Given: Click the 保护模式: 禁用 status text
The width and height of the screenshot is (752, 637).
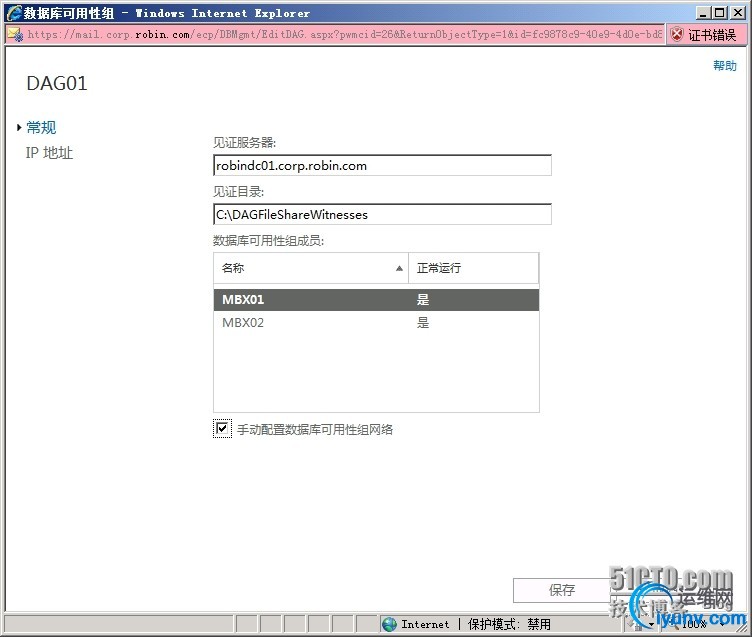Looking at the screenshot, I should 509,624.
